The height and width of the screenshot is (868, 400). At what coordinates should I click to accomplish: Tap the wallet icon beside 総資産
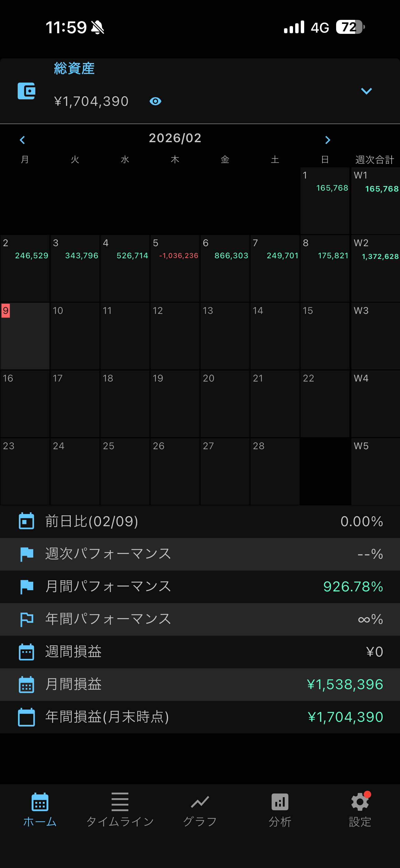pyautogui.click(x=26, y=91)
